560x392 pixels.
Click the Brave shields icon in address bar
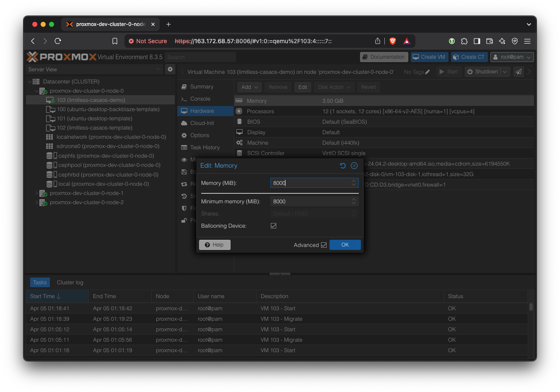393,41
